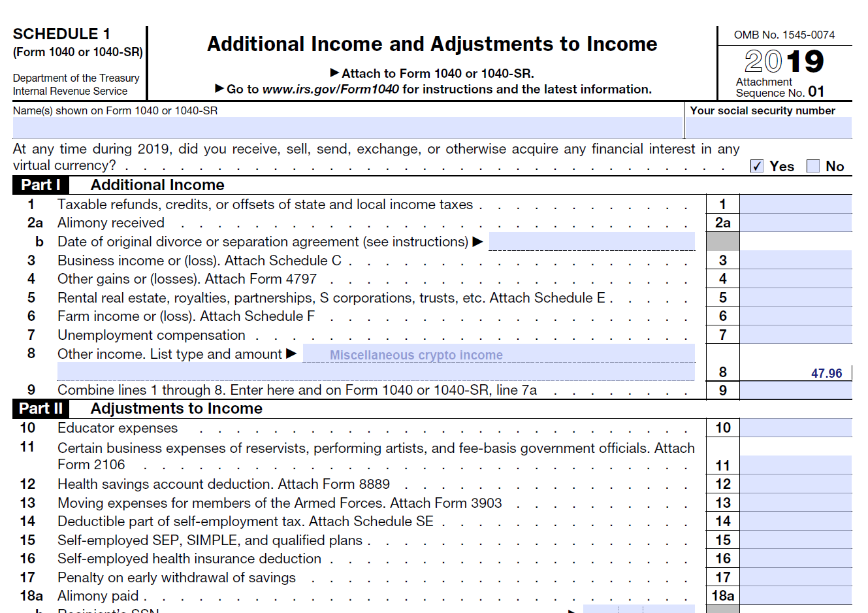Viewport: 868px width, 613px height.
Task: Check the No virtual currency checkbox
Action: coord(813,166)
